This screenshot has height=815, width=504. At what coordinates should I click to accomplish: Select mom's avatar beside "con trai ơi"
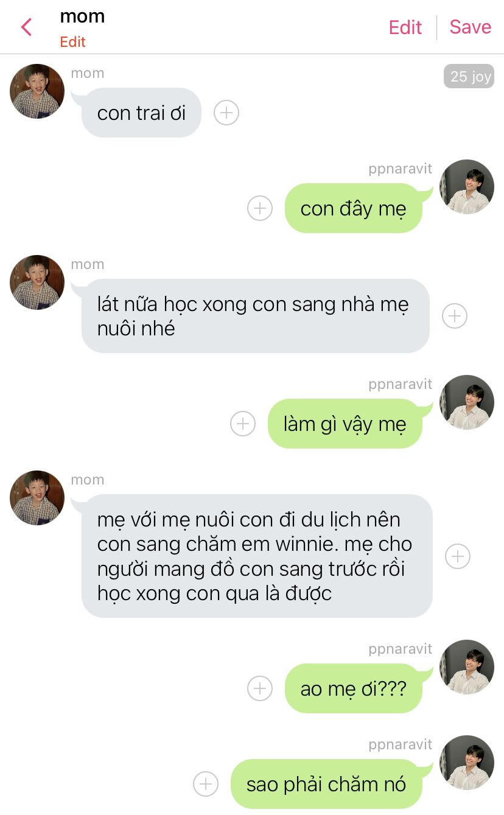(37, 91)
